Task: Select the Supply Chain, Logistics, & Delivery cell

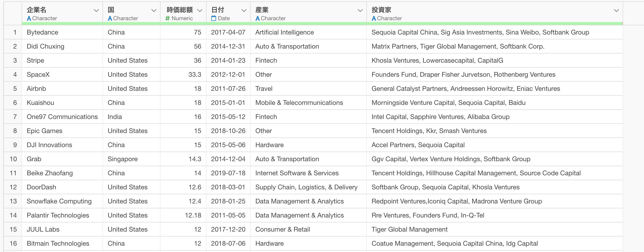Action: (x=308, y=187)
